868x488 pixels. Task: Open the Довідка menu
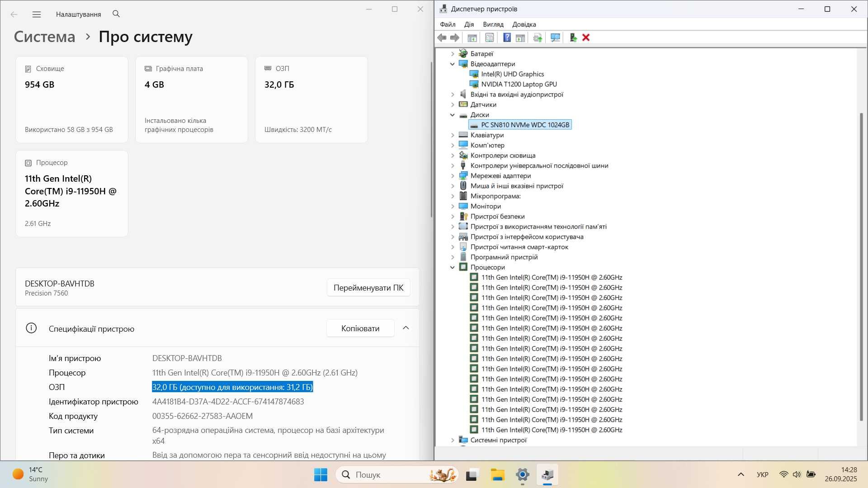pos(524,24)
